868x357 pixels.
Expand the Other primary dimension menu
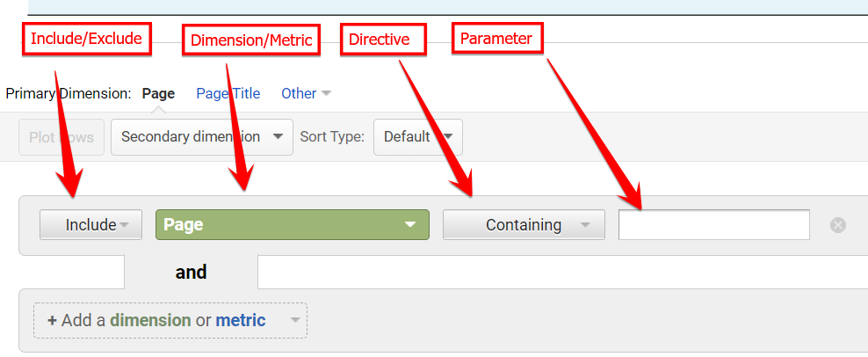click(305, 93)
